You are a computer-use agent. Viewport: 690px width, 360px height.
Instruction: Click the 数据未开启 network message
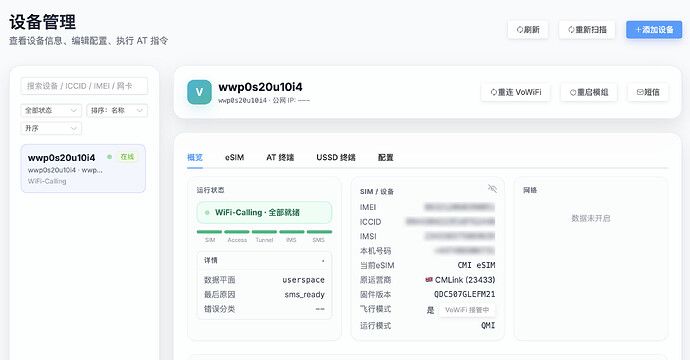pos(591,218)
